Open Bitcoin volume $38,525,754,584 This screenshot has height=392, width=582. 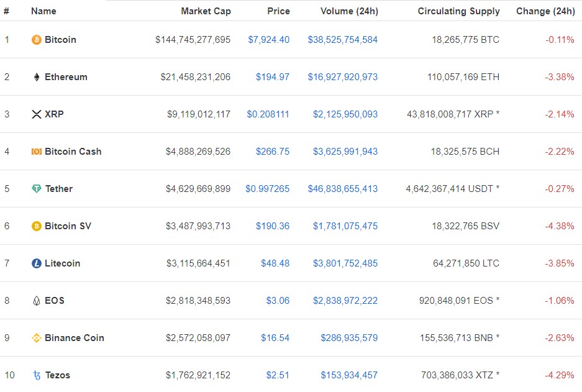pyautogui.click(x=343, y=40)
